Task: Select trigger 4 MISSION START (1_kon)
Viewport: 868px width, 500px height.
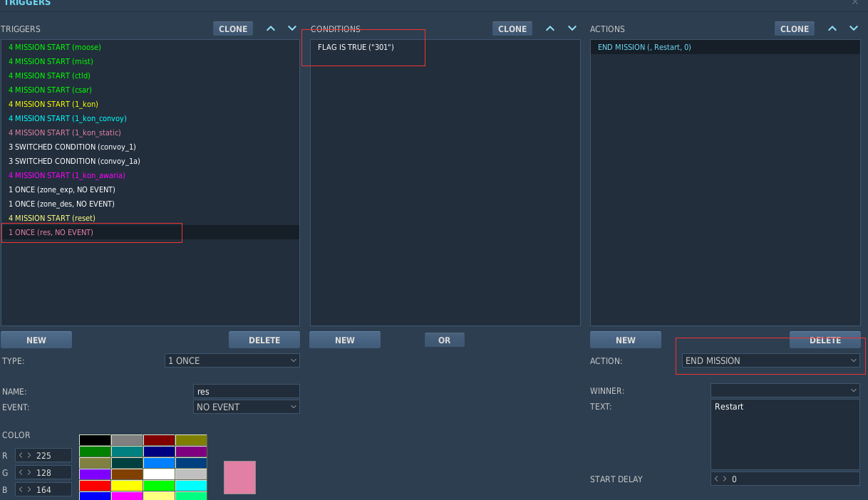Action: tap(150, 104)
